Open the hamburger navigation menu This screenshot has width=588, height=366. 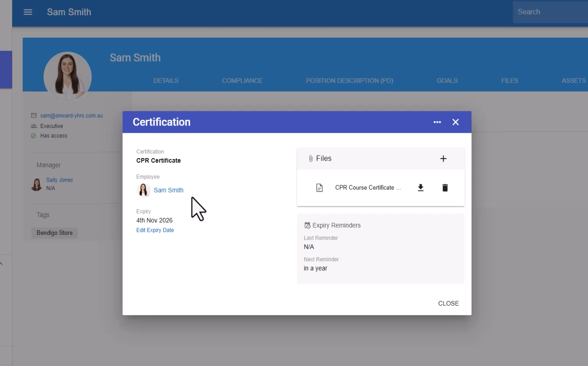[28, 12]
